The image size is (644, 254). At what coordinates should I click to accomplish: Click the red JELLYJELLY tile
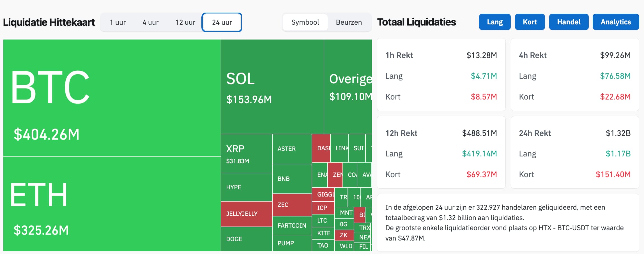(x=246, y=214)
